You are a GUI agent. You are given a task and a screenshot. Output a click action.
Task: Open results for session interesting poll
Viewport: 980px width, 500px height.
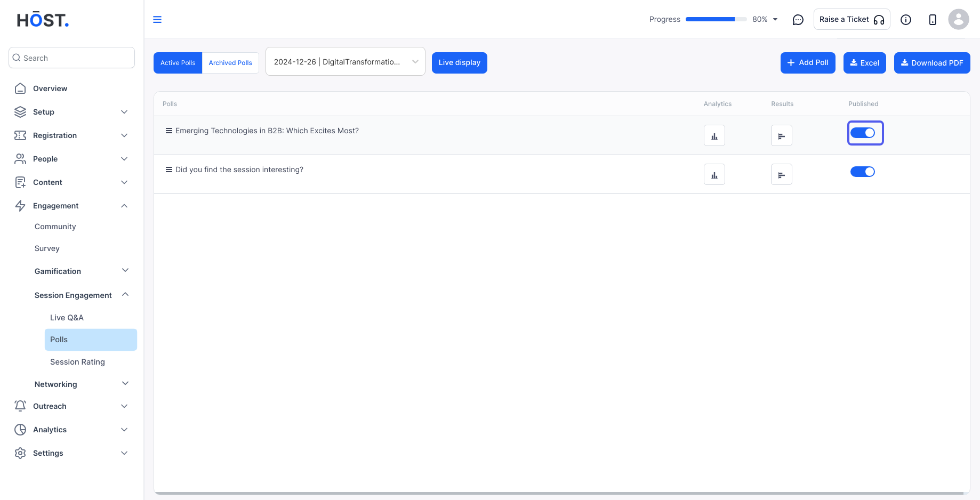click(x=782, y=174)
